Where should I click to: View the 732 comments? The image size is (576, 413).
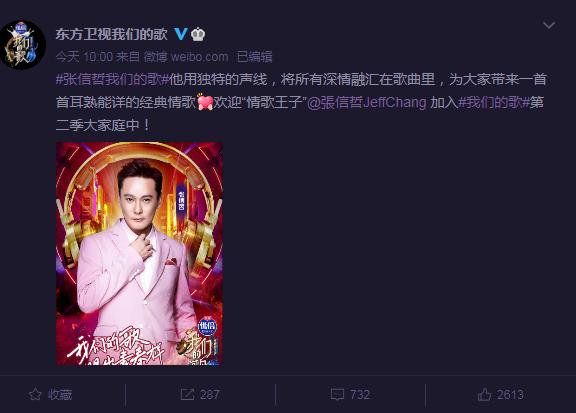tap(360, 395)
